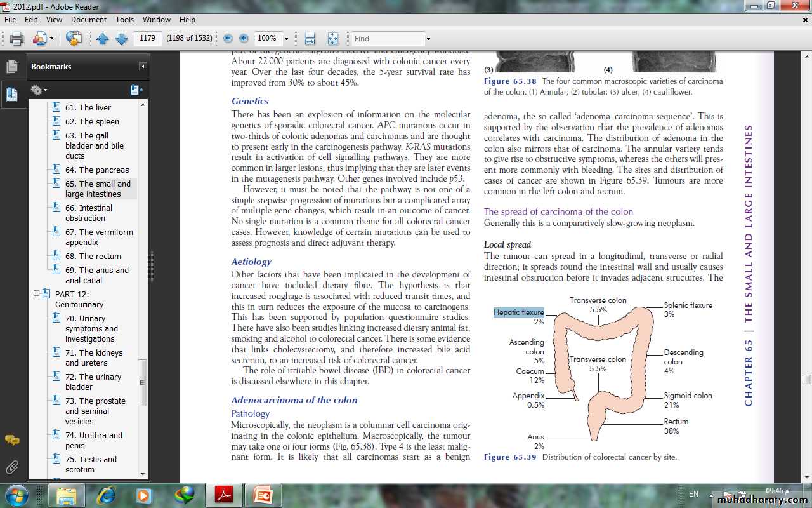Collapse the PART 12: Genitourinary bookmark
Viewport: 812px width, 508px height.
(x=37, y=294)
